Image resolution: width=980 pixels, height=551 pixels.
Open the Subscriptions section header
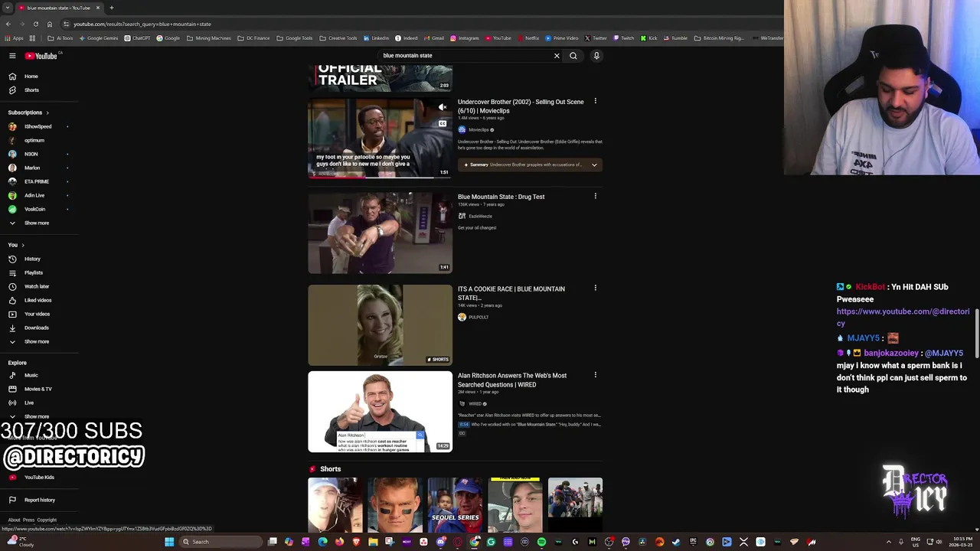(x=28, y=112)
